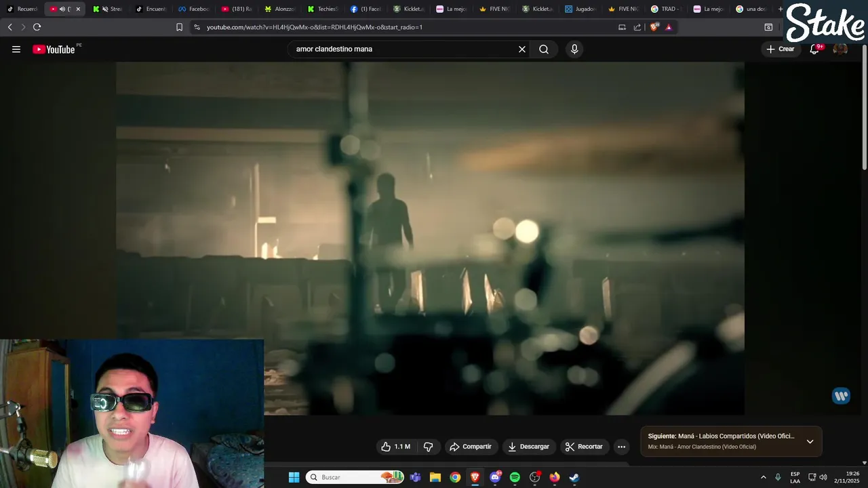Open volume control in system tray
Screen dimensions: 868x488
[823, 477]
